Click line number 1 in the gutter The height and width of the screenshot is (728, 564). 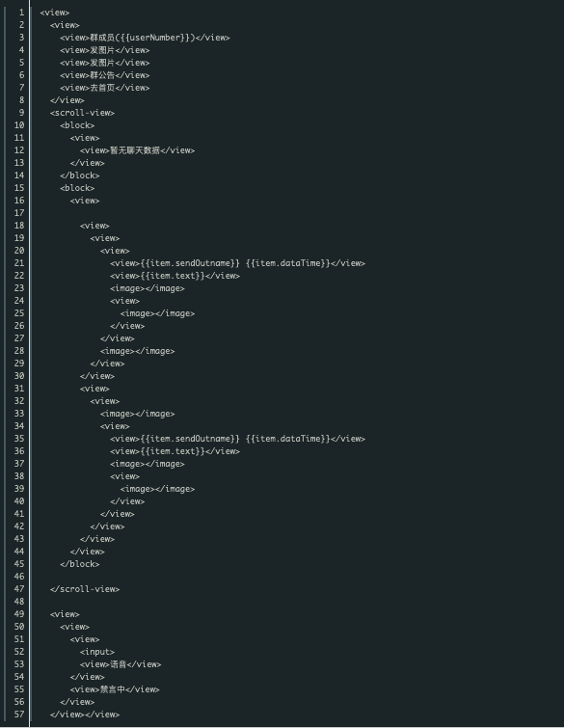pos(21,13)
